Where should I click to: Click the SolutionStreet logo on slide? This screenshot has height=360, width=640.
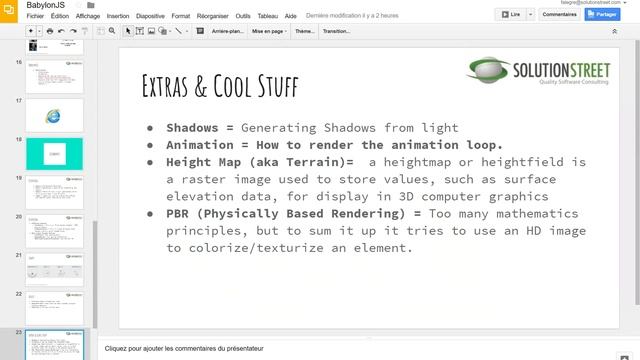539,71
